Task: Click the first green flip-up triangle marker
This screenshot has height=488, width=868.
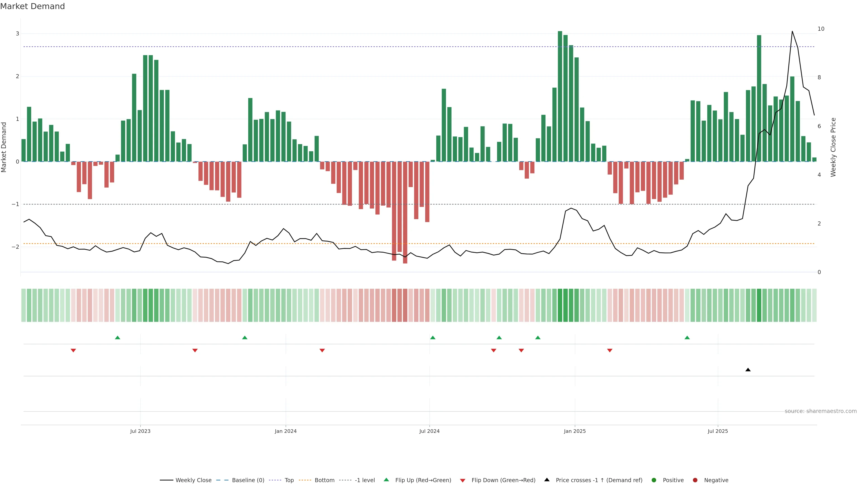Action: [118, 338]
